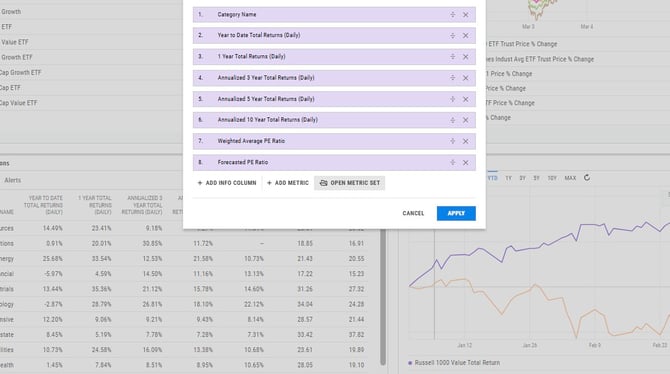Select Annualized 5 Year Total Returns row

(334, 99)
